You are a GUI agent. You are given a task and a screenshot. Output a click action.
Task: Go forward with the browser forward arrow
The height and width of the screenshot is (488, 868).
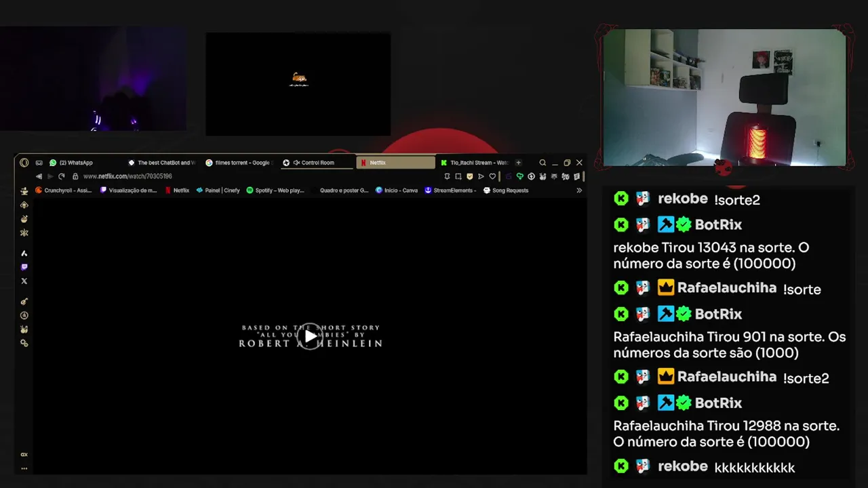(x=50, y=176)
